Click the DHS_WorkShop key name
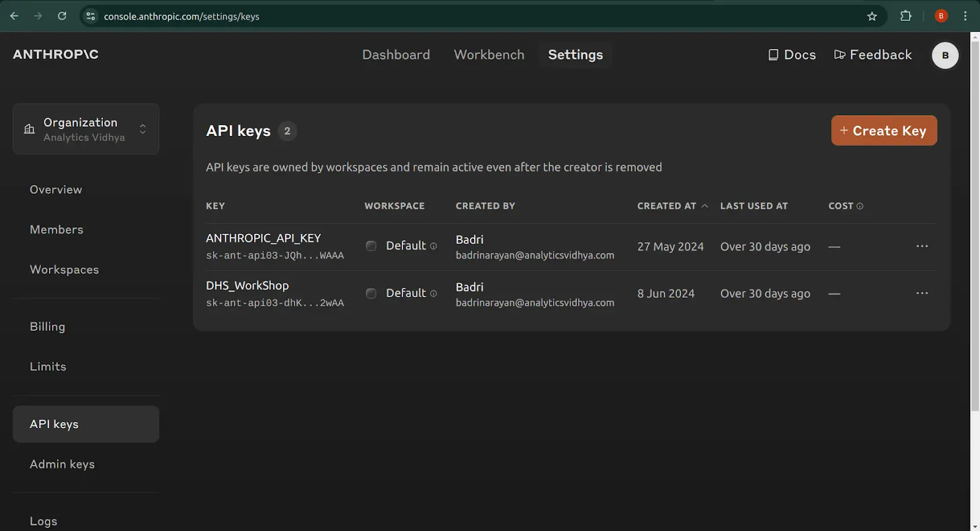Screen dimensions: 980x531 click(x=247, y=285)
